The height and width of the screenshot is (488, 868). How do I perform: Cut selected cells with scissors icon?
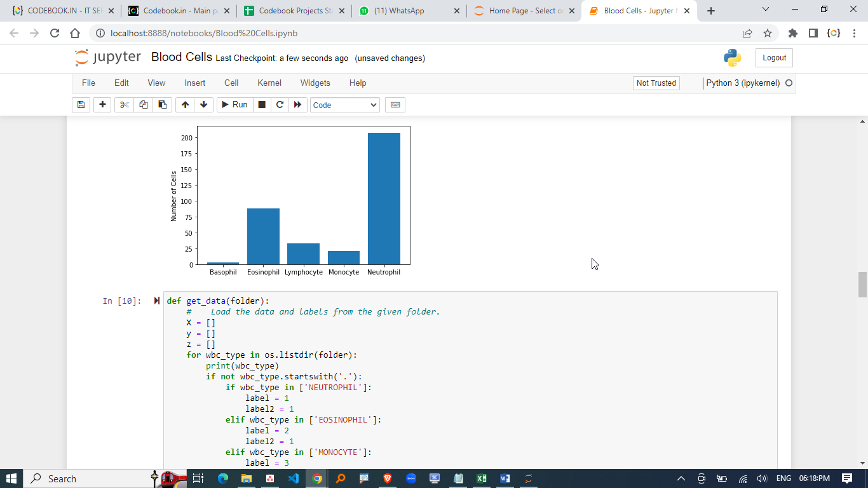point(125,105)
